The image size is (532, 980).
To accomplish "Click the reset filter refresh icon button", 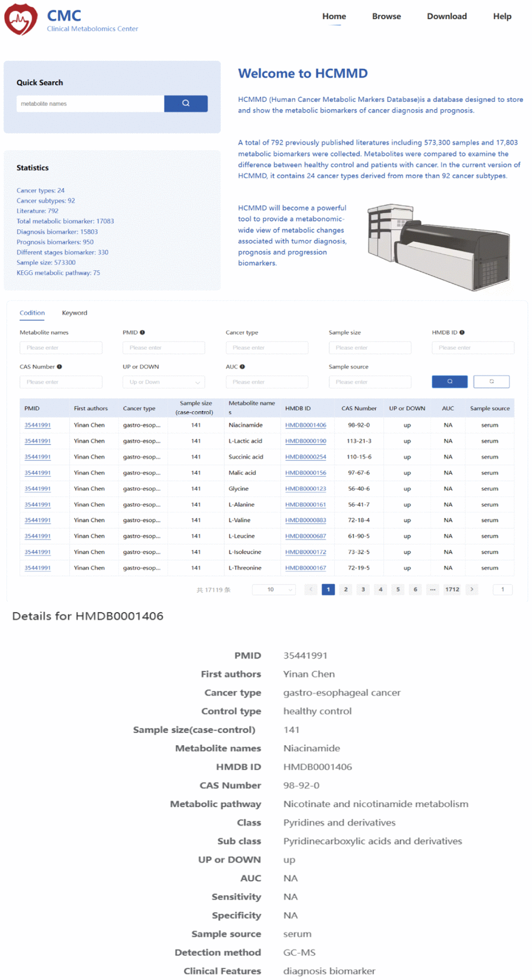I will pos(491,381).
